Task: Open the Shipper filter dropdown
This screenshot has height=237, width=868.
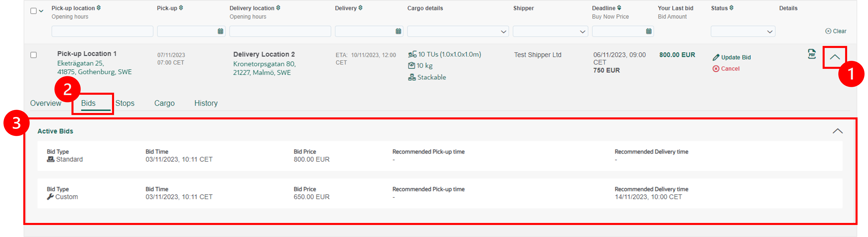Action: pos(550,31)
